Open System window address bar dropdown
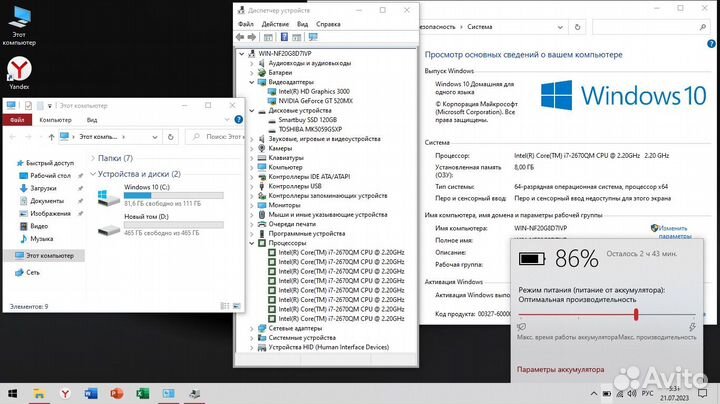The width and height of the screenshot is (720, 404). (560, 27)
